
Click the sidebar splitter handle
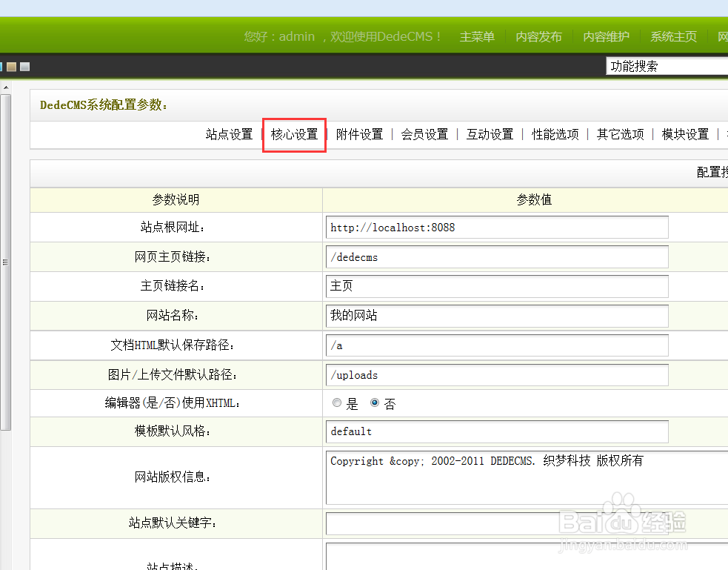click(x=6, y=262)
